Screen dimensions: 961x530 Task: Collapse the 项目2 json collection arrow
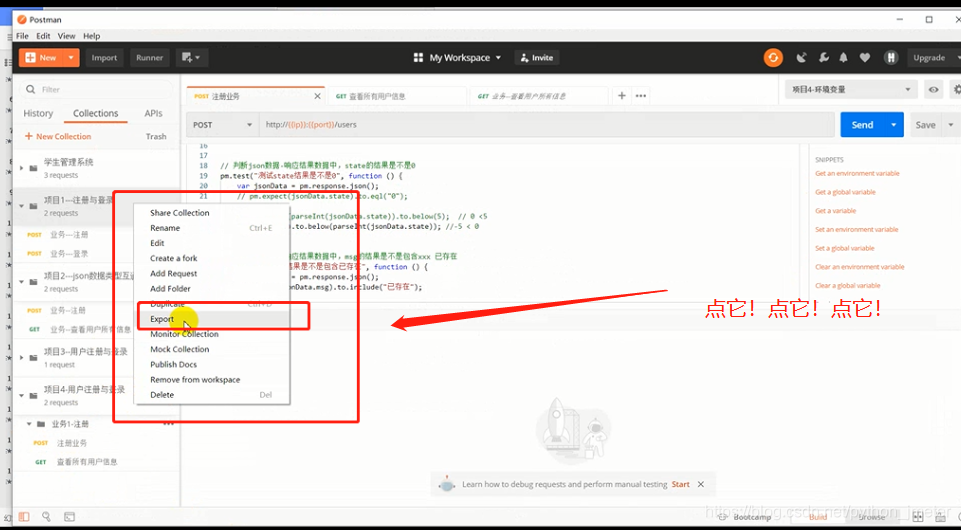pos(21,282)
